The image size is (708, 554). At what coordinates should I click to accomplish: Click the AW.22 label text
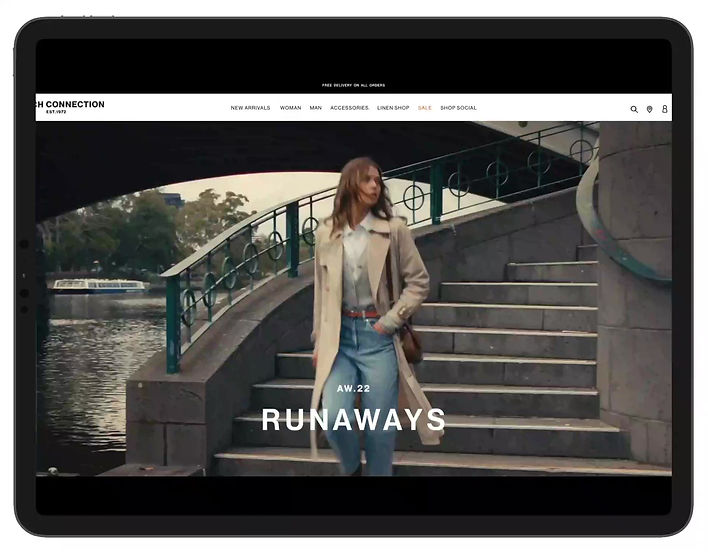pyautogui.click(x=354, y=388)
